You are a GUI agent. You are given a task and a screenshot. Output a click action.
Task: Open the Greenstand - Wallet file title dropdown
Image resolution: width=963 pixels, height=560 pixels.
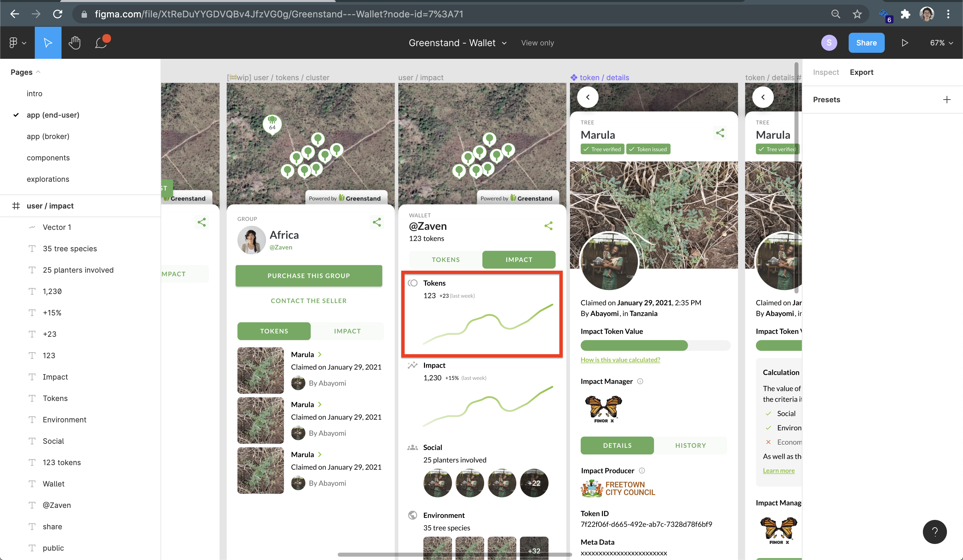point(458,43)
